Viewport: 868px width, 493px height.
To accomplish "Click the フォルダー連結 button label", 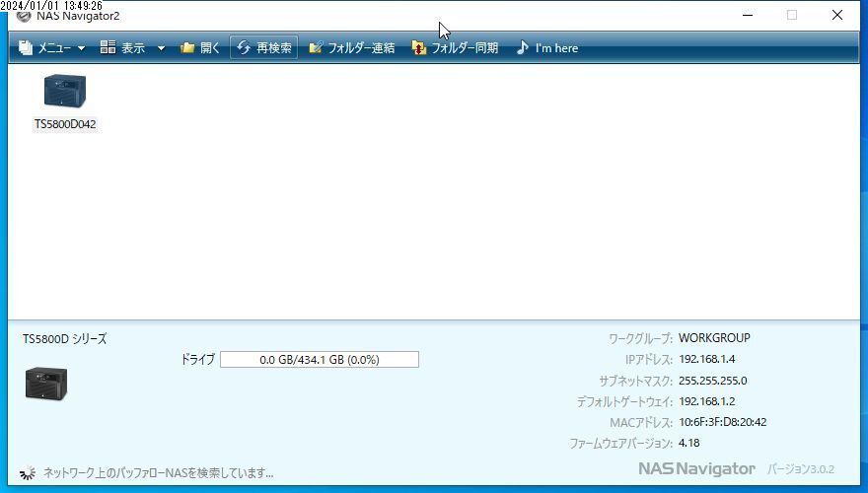I will pyautogui.click(x=361, y=48).
